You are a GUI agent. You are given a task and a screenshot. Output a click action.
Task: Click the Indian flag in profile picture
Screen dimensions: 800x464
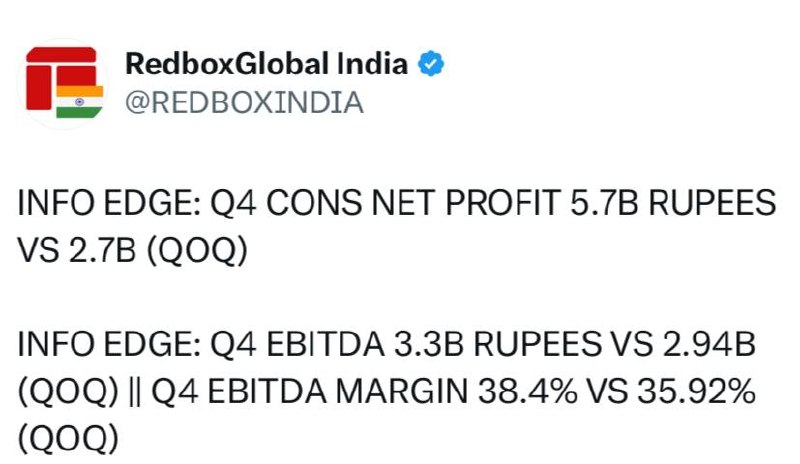(80, 102)
